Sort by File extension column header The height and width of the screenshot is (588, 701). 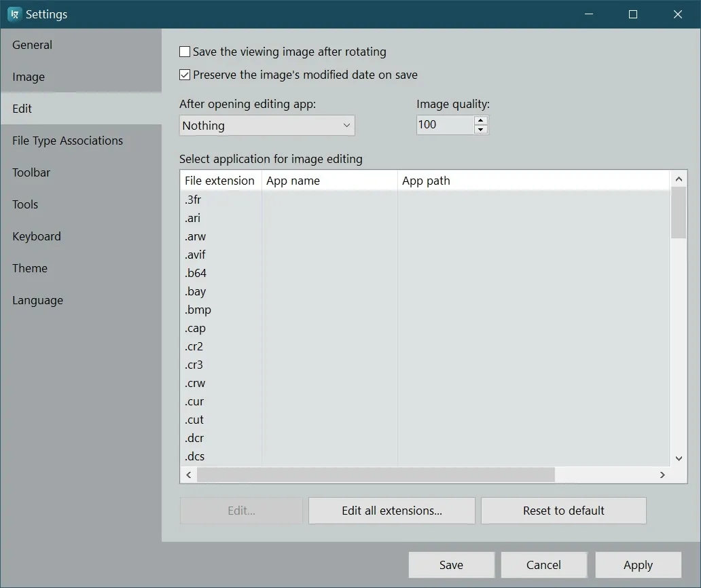pyautogui.click(x=221, y=181)
